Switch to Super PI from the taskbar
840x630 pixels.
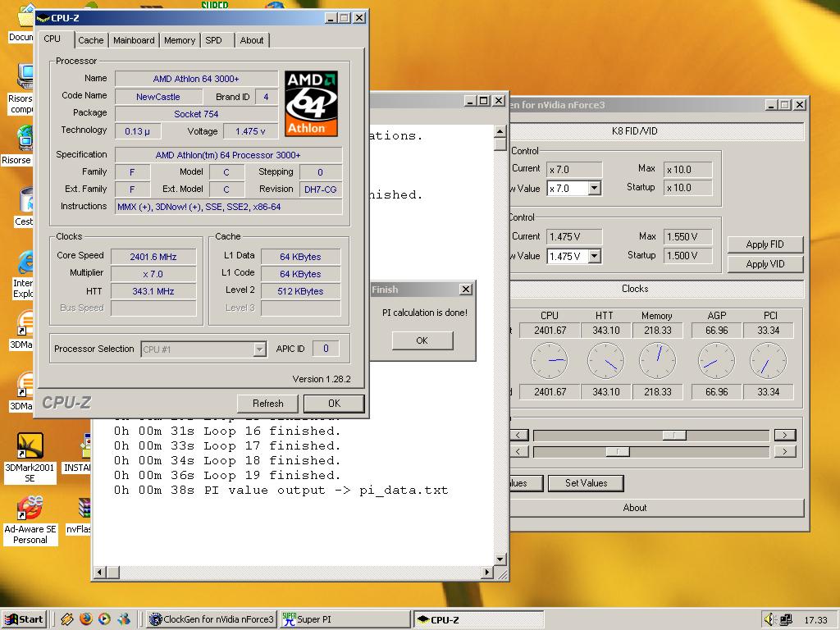345,619
